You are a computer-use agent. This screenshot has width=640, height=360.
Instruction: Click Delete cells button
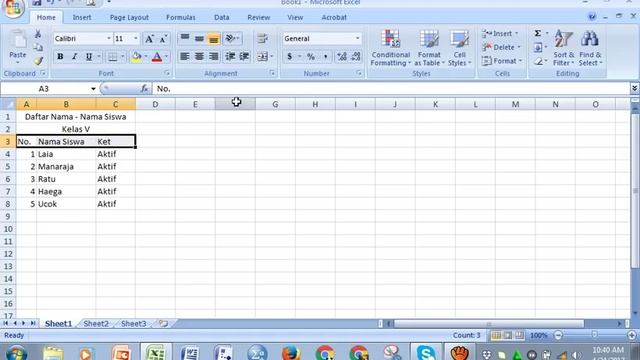pyautogui.click(x=502, y=47)
